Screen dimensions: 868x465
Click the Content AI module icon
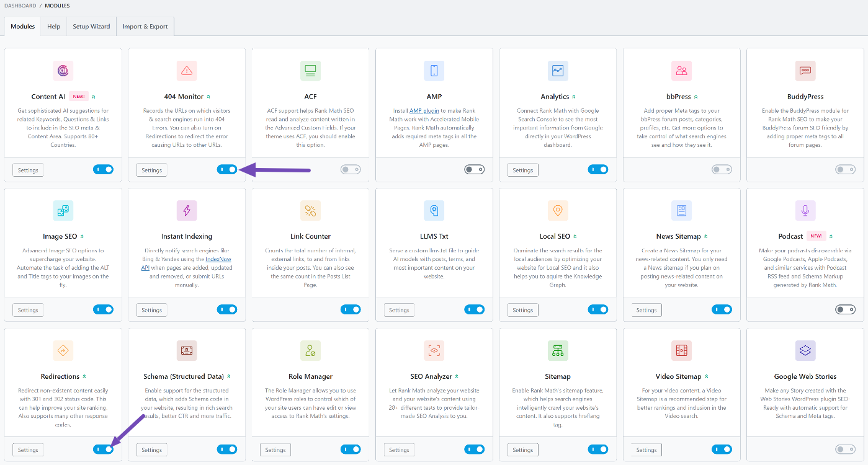tap(63, 71)
